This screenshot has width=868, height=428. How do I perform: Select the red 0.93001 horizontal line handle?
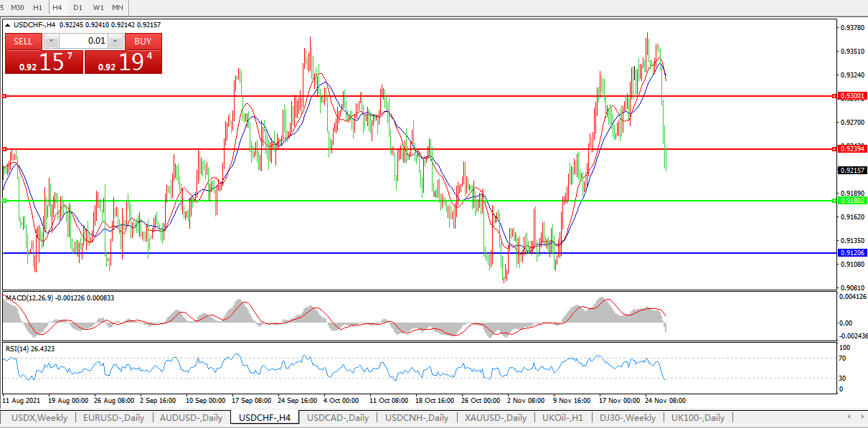5,95
